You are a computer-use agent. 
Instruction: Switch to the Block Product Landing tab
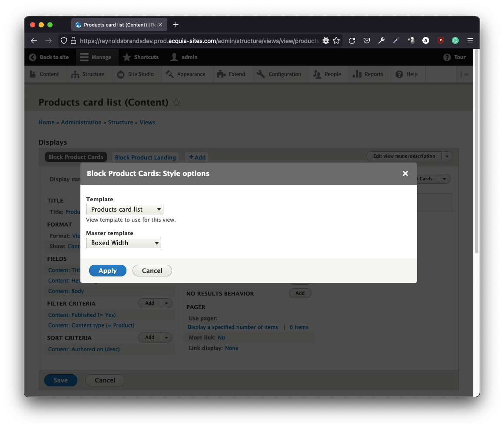[145, 157]
